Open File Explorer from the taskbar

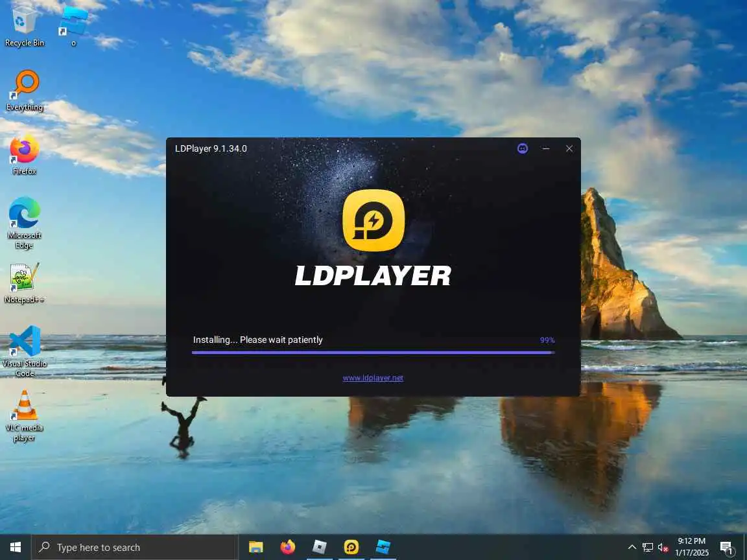[x=256, y=547]
